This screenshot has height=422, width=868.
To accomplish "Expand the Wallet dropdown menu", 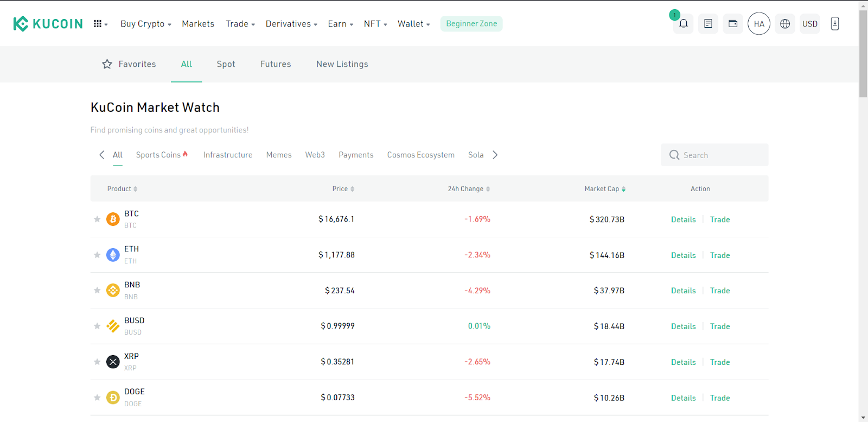I will (414, 24).
